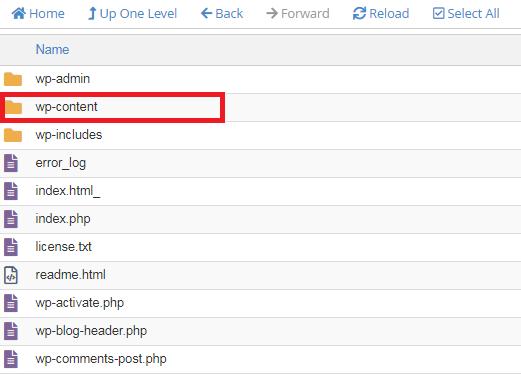
Task: Click the index.html_ file icon
Action: point(11,191)
